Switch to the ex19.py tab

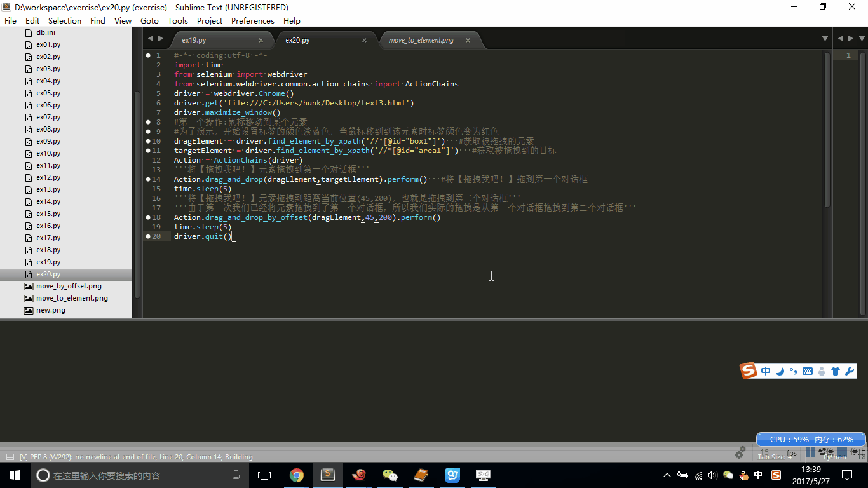(x=194, y=40)
